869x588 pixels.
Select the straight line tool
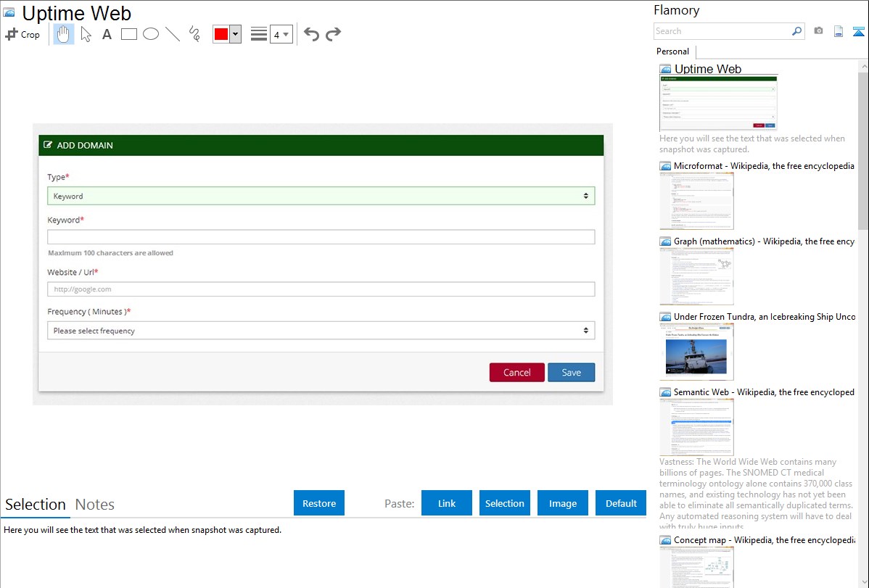(173, 34)
